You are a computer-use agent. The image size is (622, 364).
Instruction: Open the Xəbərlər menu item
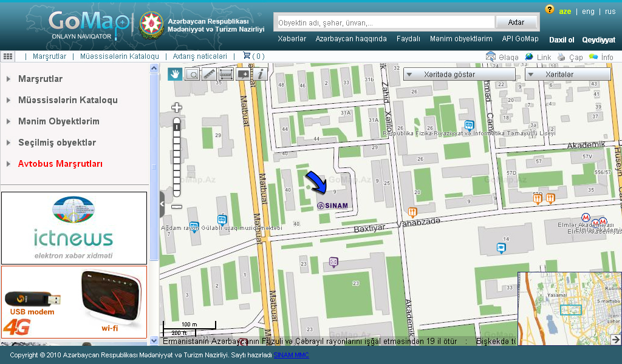point(292,39)
